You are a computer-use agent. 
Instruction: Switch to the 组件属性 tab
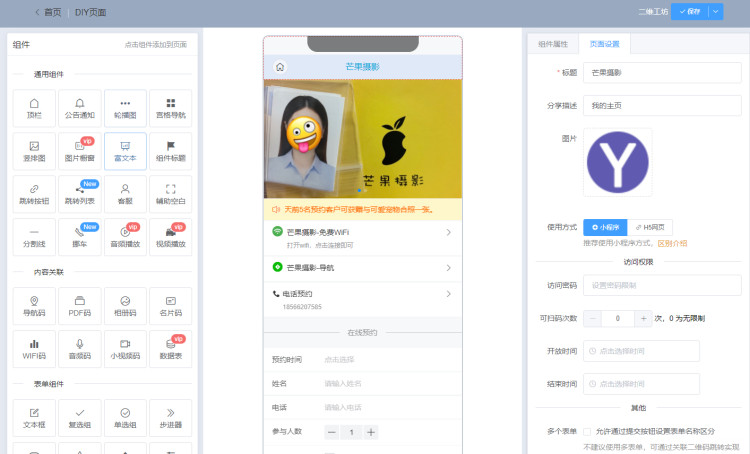click(552, 44)
